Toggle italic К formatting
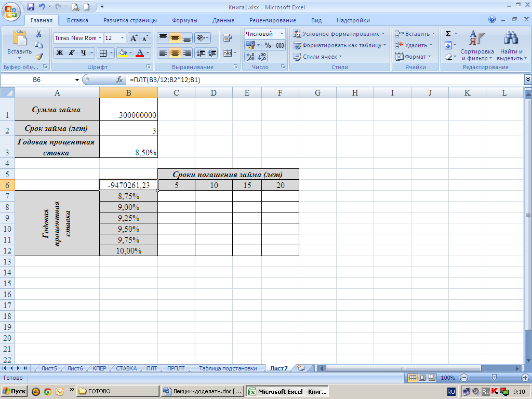The height and width of the screenshot is (399, 532). 71,53
